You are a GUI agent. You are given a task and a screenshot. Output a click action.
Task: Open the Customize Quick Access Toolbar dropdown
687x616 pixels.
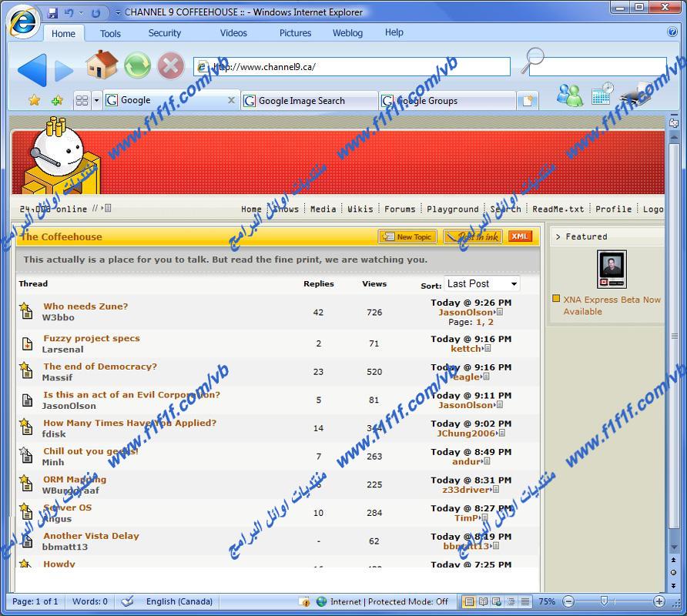coord(117,12)
